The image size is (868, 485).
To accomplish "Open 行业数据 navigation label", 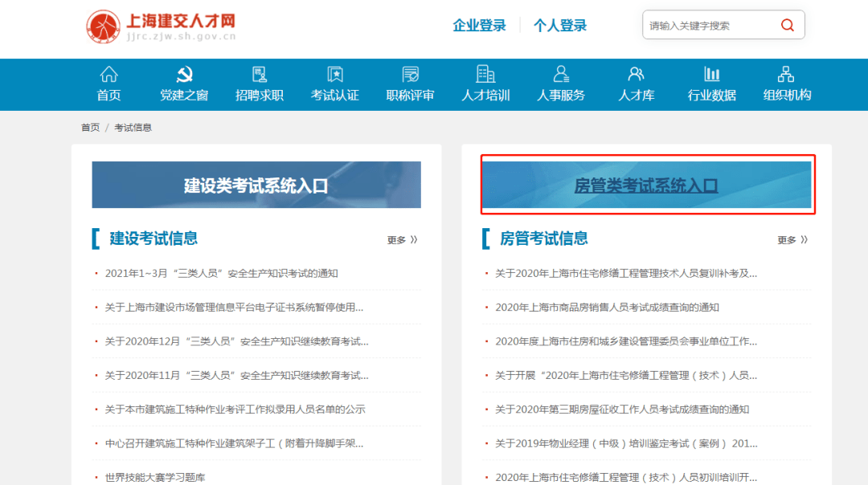I will (712, 95).
